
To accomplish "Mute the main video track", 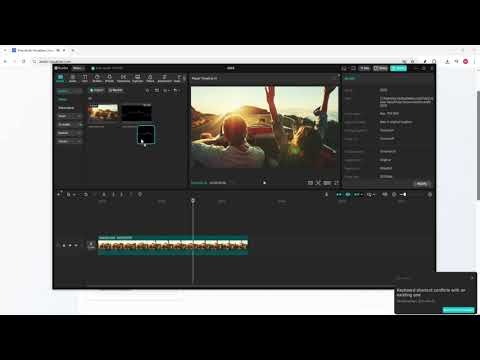I will (76, 245).
